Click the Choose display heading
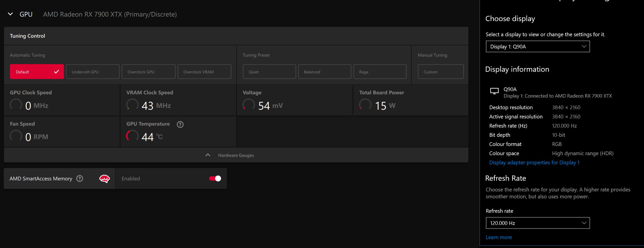Viewport: 644px width, 248px height. click(510, 19)
